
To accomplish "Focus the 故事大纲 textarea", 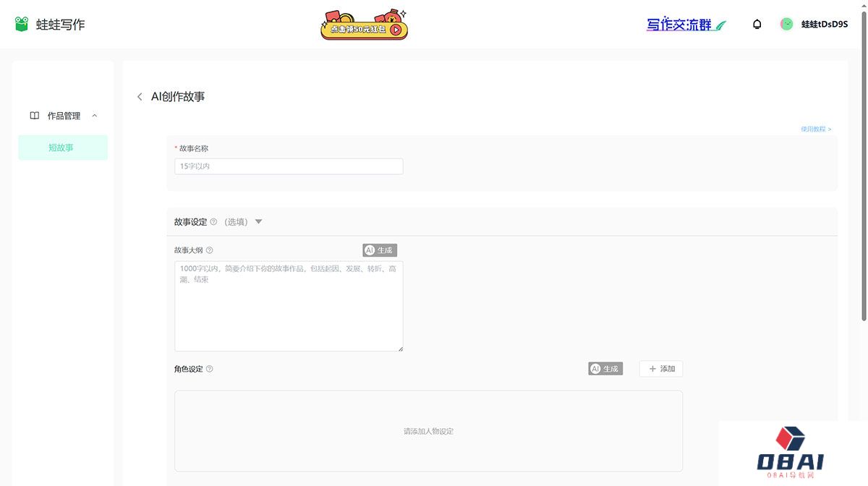I will [x=289, y=307].
